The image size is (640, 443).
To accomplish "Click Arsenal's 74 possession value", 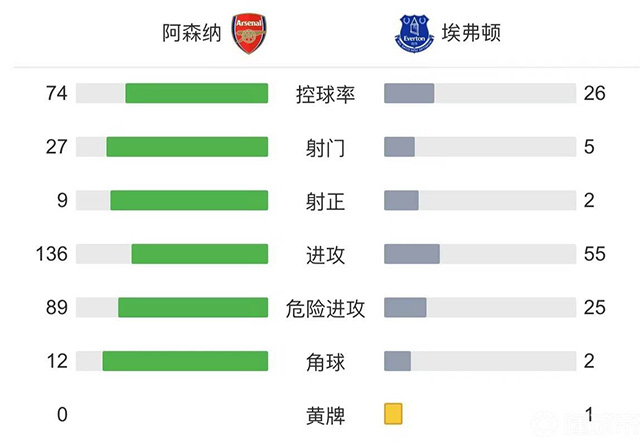I will coord(56,93).
